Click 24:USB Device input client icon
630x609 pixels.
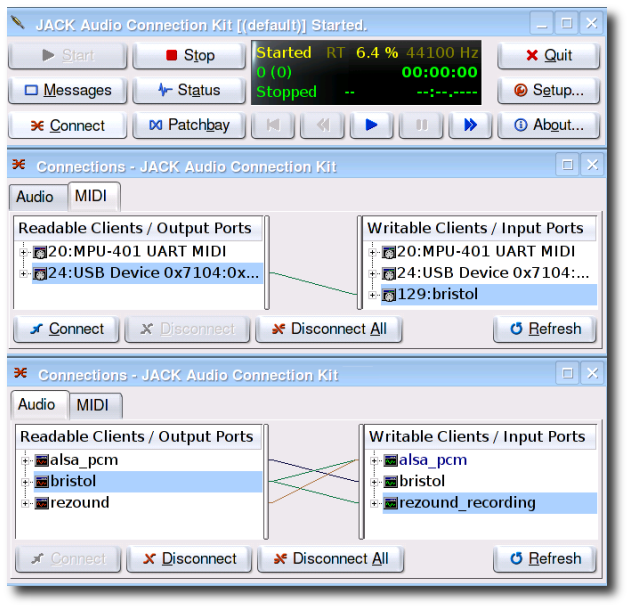point(389,274)
